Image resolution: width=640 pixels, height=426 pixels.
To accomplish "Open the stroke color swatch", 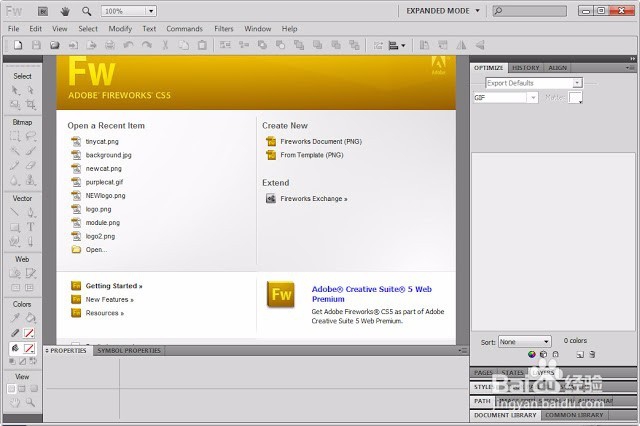I will pyautogui.click(x=29, y=333).
